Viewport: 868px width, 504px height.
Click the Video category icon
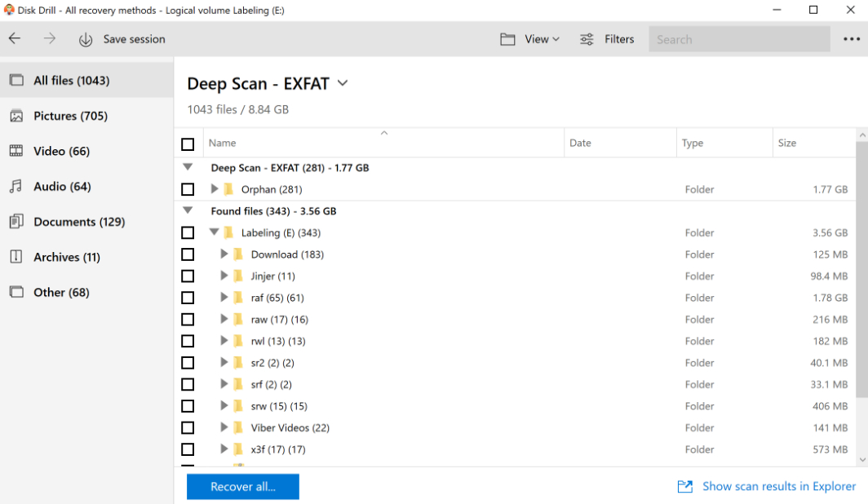click(18, 151)
